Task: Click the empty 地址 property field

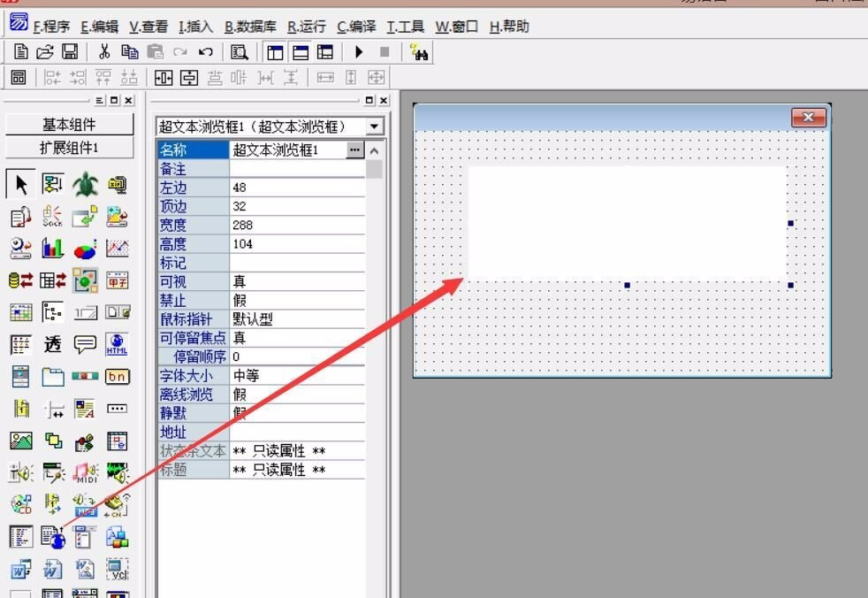Action: [297, 433]
